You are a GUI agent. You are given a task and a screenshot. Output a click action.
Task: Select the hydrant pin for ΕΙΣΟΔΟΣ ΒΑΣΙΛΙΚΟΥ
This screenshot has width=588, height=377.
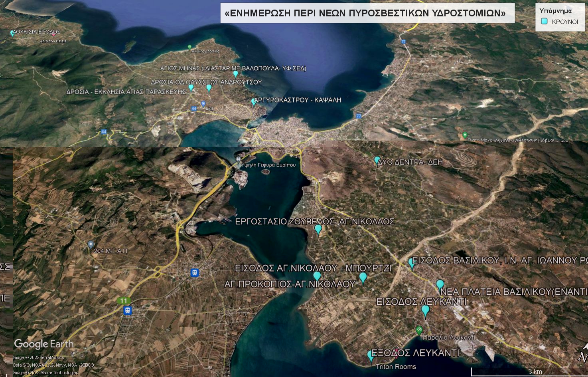coord(412,263)
